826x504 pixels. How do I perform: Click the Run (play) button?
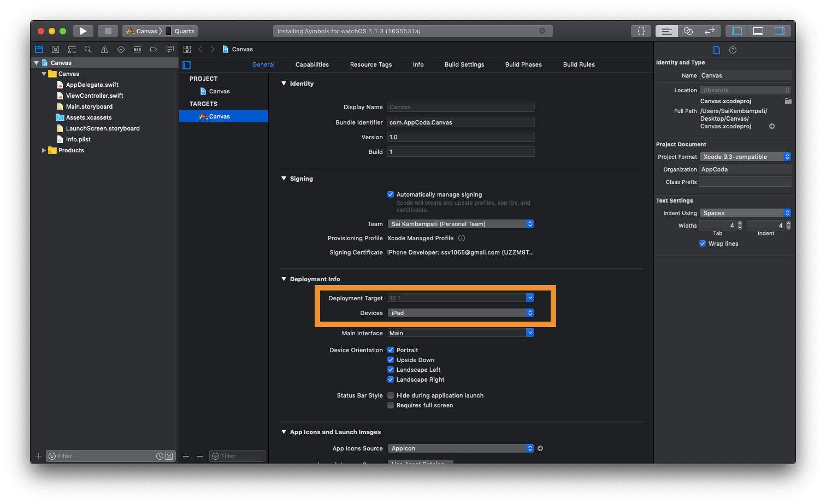(83, 31)
